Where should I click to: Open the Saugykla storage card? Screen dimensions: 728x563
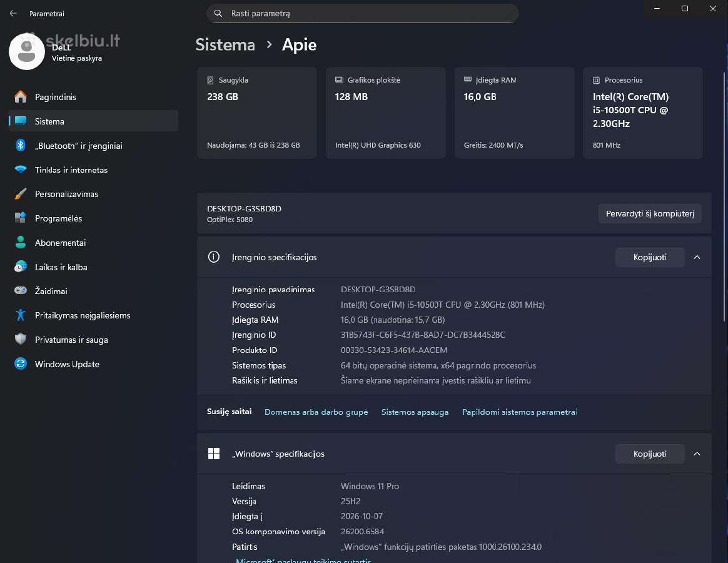(x=257, y=113)
